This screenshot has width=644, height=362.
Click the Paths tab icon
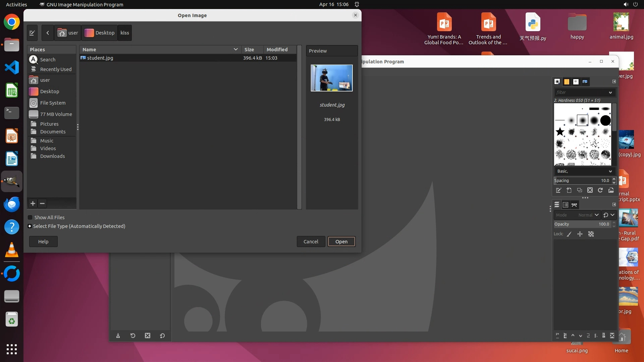pyautogui.click(x=574, y=205)
